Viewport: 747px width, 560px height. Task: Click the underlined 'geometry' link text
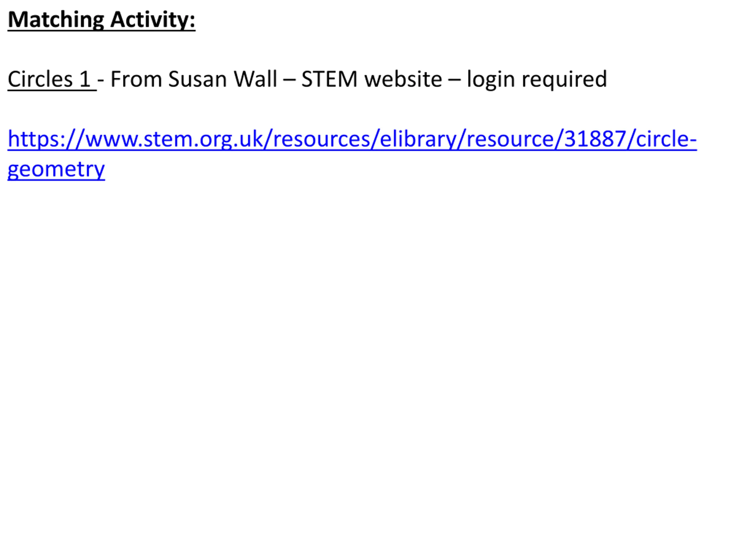56,169
